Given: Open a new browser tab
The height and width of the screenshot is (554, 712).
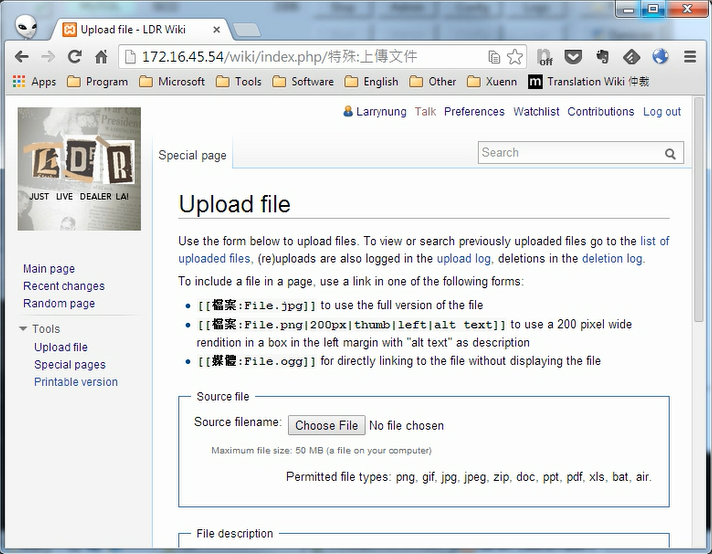Looking at the screenshot, I should [247, 30].
